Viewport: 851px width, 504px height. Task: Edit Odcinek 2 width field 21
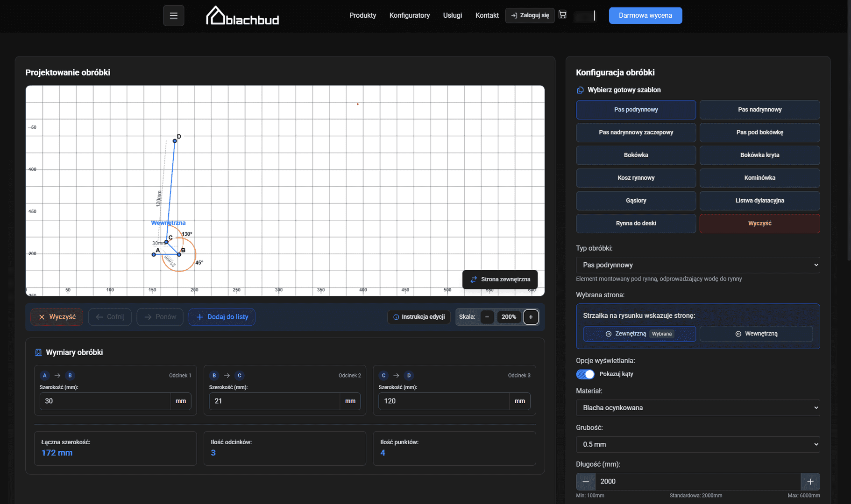click(275, 401)
